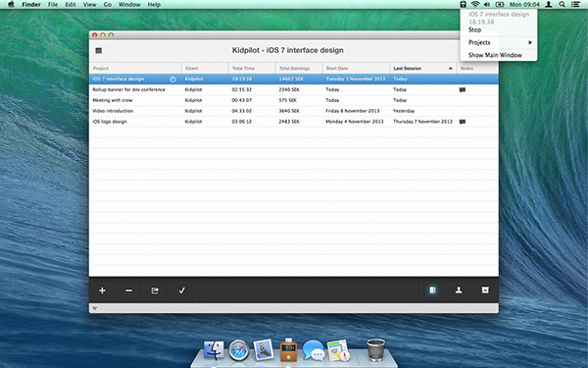Open the Help menu
The height and width of the screenshot is (368, 588).
[x=154, y=5]
